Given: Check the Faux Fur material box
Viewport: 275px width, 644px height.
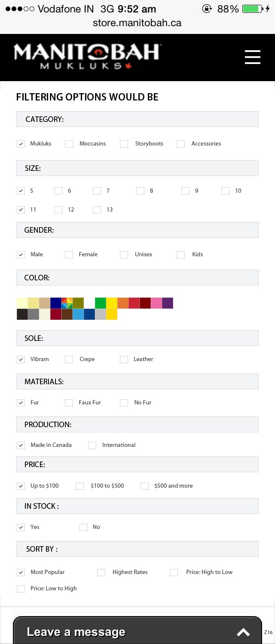Looking at the screenshot, I should [x=69, y=403].
